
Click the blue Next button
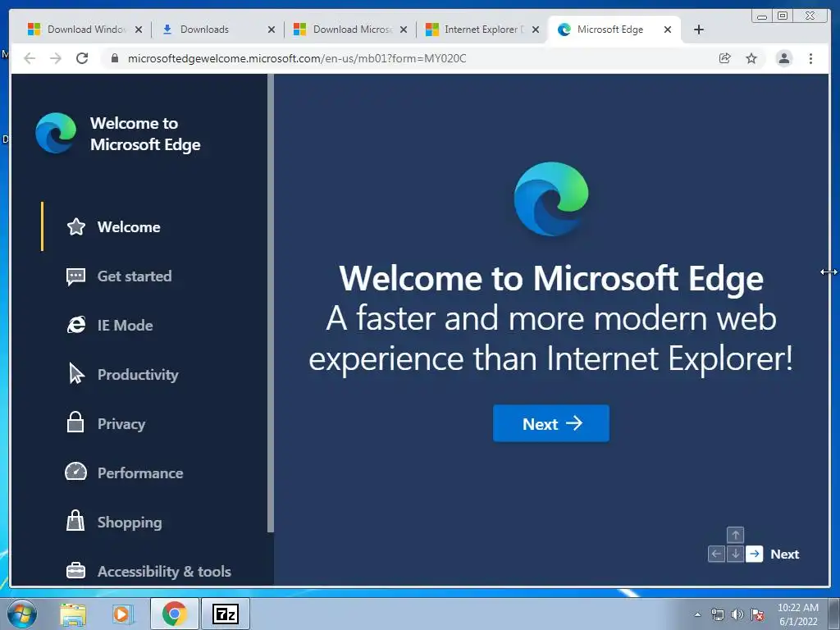pyautogui.click(x=550, y=423)
